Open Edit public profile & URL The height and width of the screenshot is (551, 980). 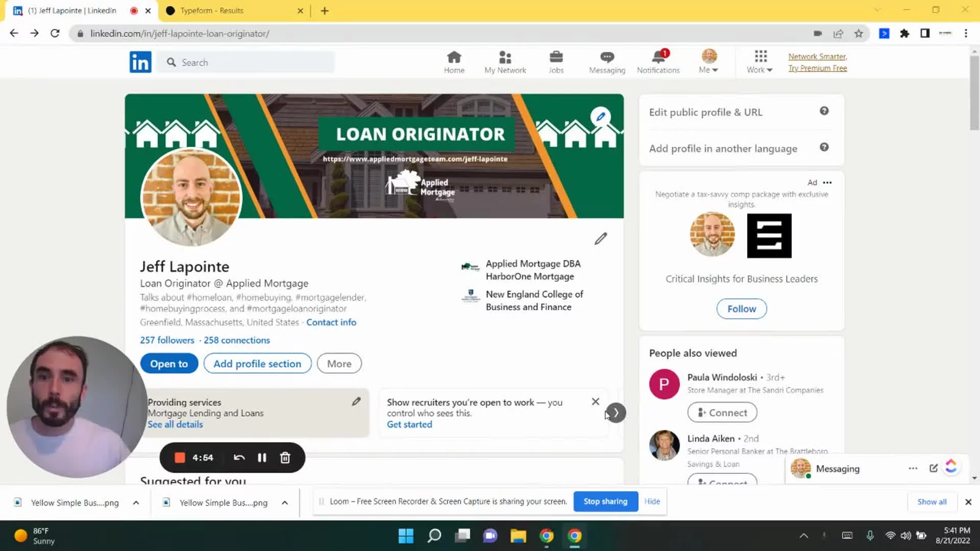point(705,112)
